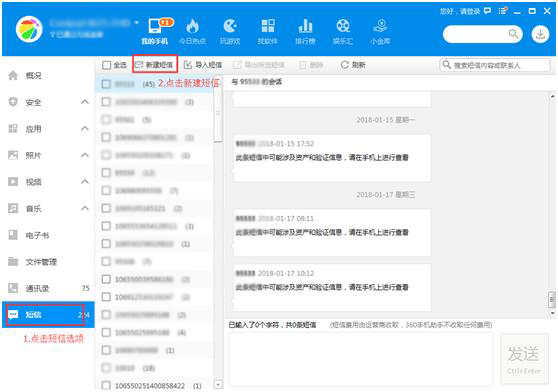Click the colorful 360 assistant logo
The image size is (558, 392).
click(x=29, y=29)
